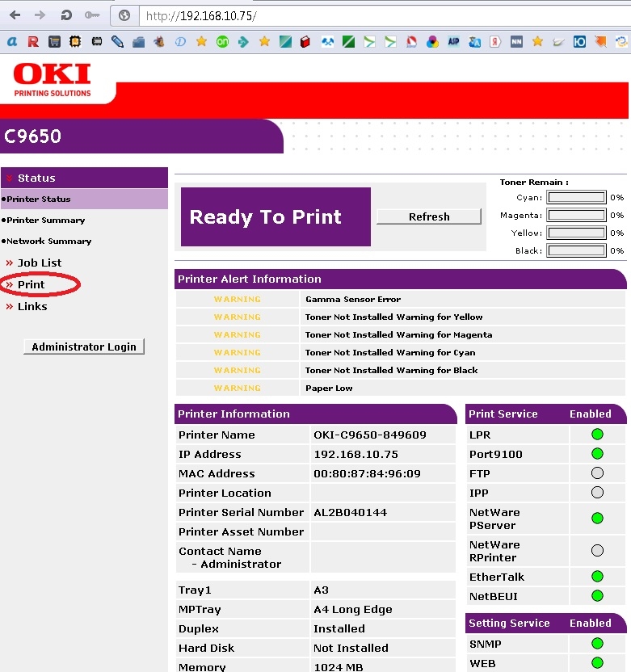Viewport: 631px width, 672px height.
Task: Click the Cyan toner remaining bar
Action: click(x=576, y=197)
